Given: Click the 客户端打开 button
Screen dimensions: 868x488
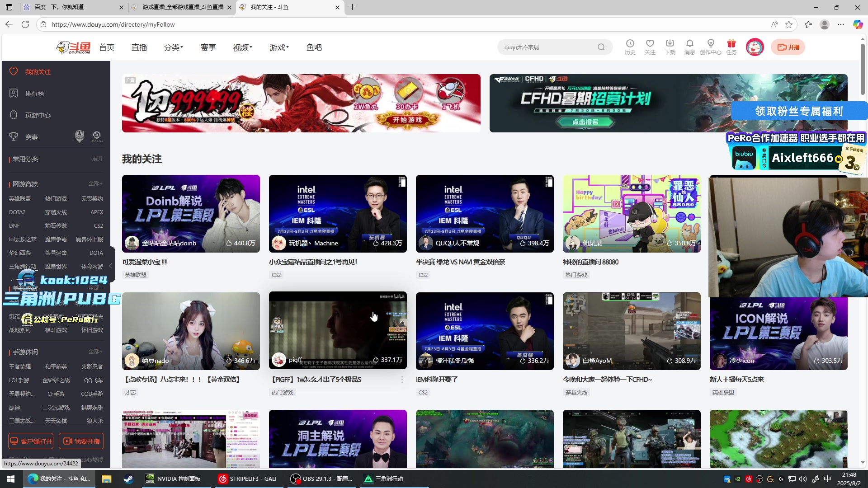Looking at the screenshot, I should point(31,441).
